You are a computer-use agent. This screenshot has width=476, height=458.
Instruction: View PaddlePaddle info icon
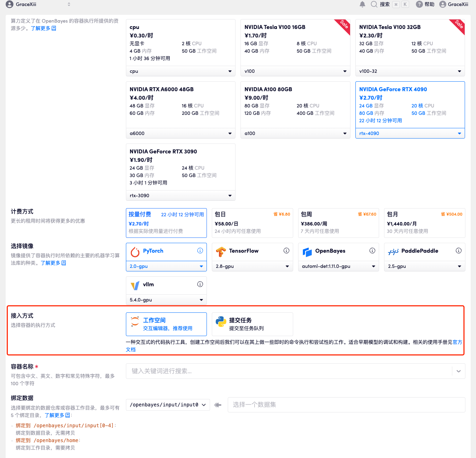(459, 251)
